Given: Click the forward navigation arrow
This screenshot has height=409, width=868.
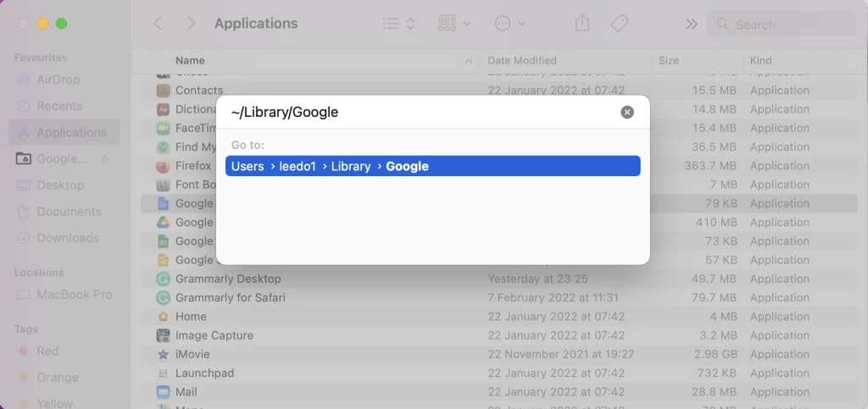Looking at the screenshot, I should (191, 24).
